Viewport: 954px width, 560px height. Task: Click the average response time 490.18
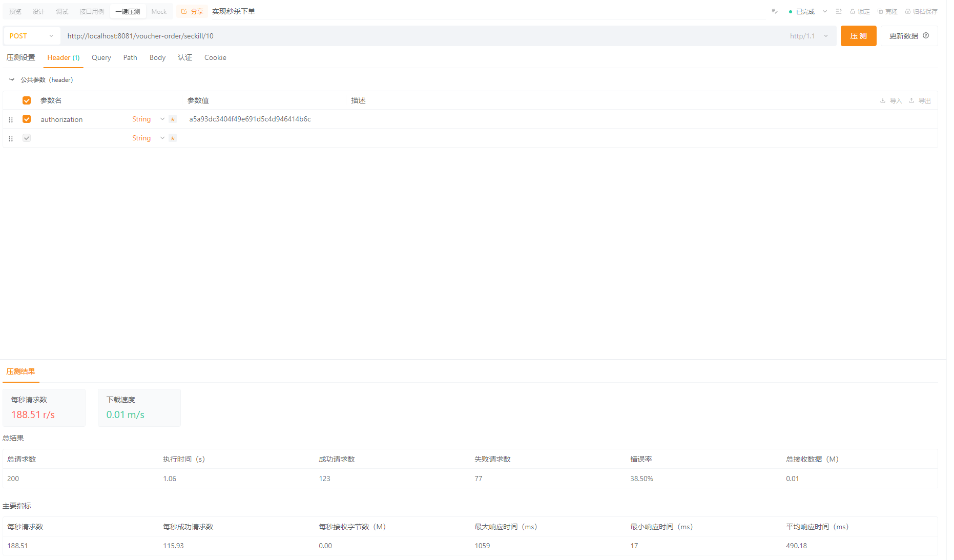[796, 546]
